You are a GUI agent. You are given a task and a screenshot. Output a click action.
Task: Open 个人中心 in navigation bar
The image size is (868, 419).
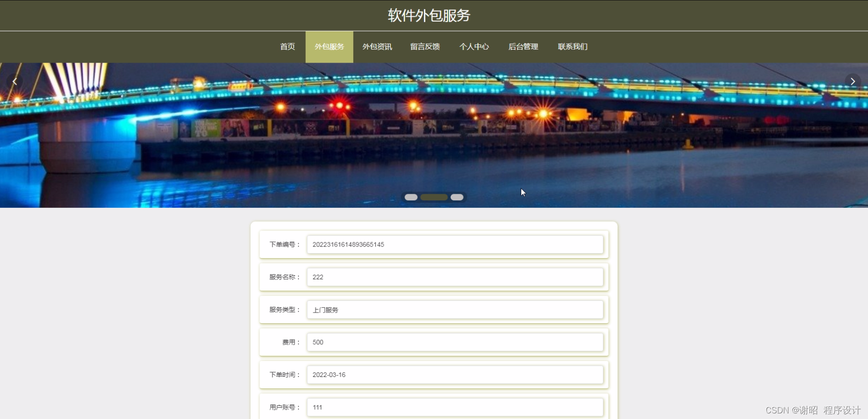[474, 47]
